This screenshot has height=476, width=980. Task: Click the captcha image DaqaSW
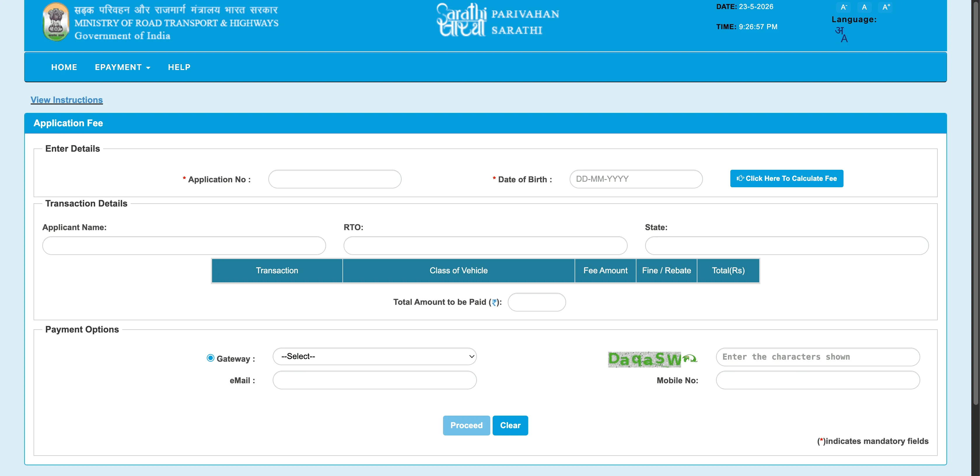[x=645, y=359]
